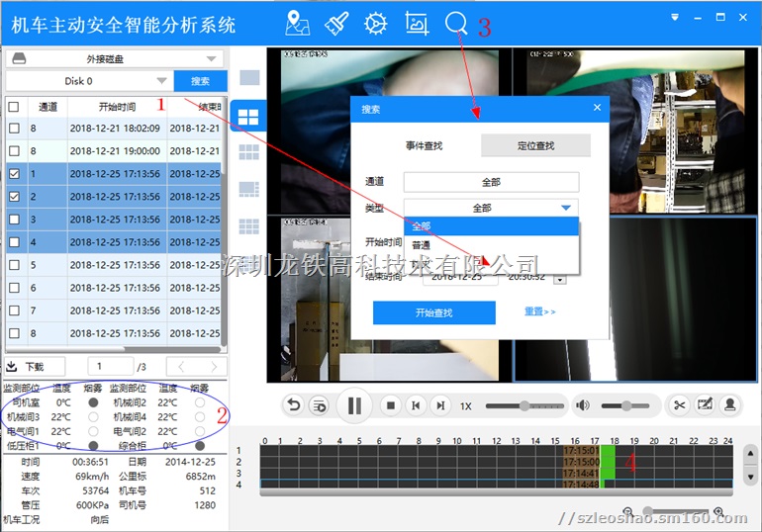
Task: Click the brush cleanup icon in top toolbar
Action: click(x=336, y=23)
